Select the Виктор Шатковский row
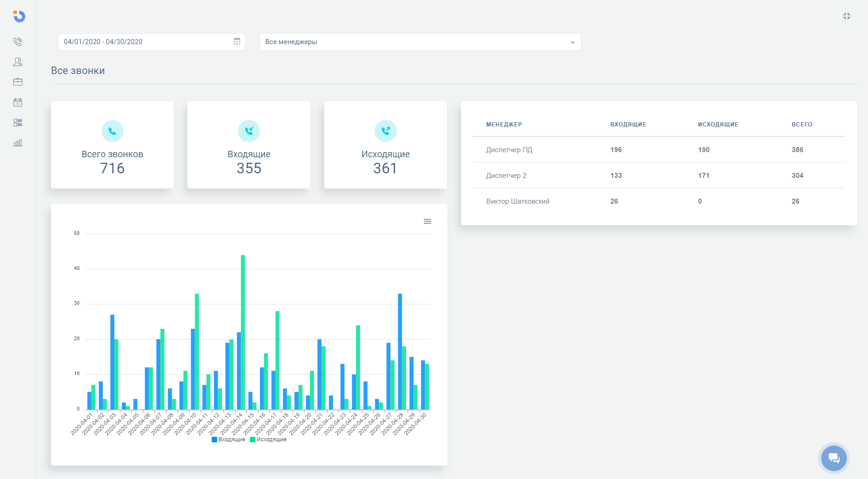The image size is (868, 479). [518, 201]
